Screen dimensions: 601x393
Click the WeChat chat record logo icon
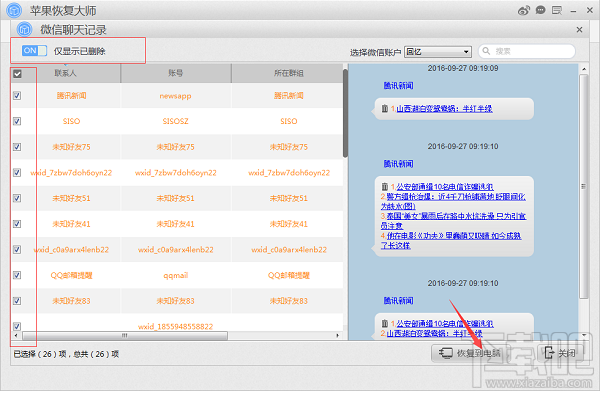[25, 29]
